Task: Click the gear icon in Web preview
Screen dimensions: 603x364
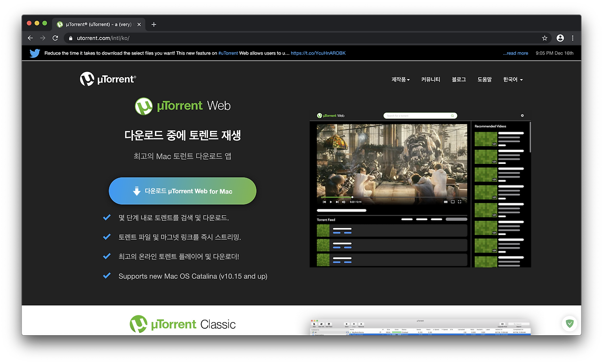Action: (522, 115)
